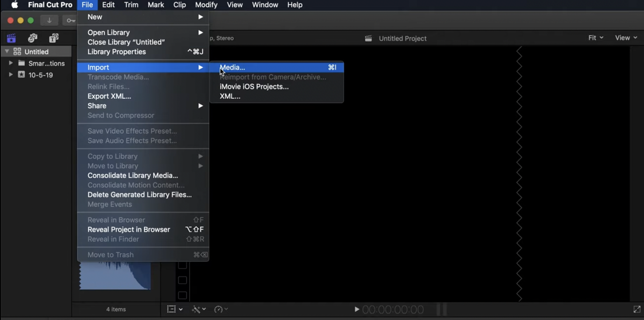Image resolution: width=644 pixels, height=320 pixels.
Task: Open the Modify menu
Action: point(206,5)
